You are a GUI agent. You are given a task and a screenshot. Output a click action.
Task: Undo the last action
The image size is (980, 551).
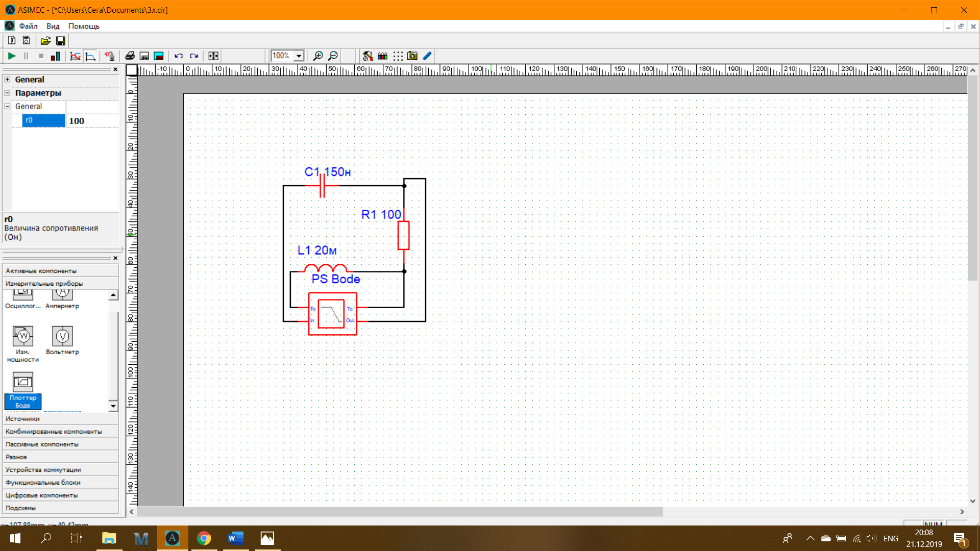[179, 56]
